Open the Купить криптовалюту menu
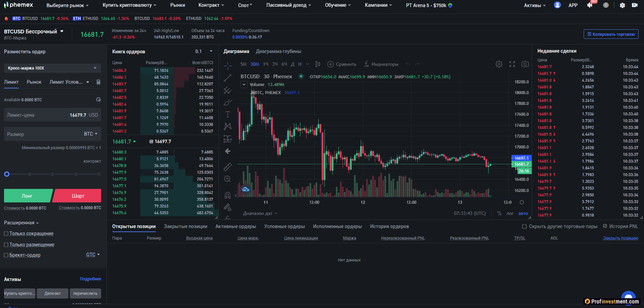Viewport: 644px width, 308px height. click(x=129, y=5)
